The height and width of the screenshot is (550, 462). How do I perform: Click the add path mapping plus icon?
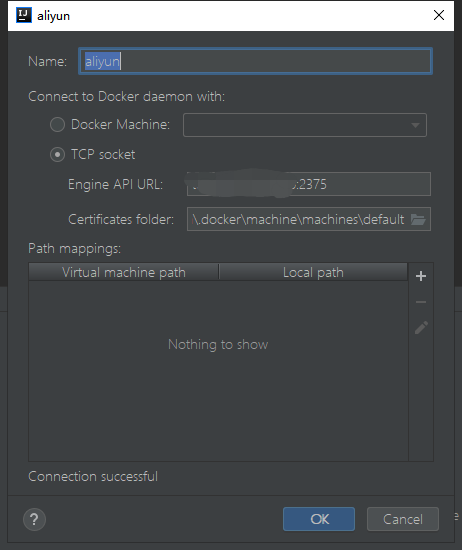tap(421, 276)
